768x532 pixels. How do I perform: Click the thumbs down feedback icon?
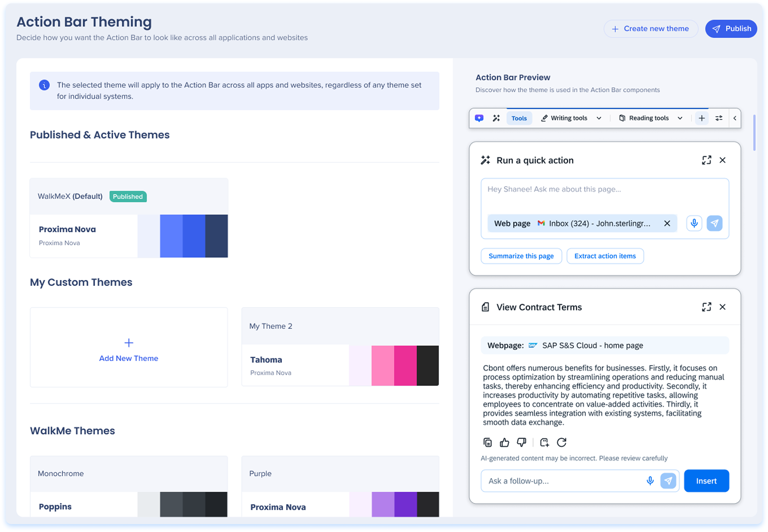pyautogui.click(x=521, y=442)
